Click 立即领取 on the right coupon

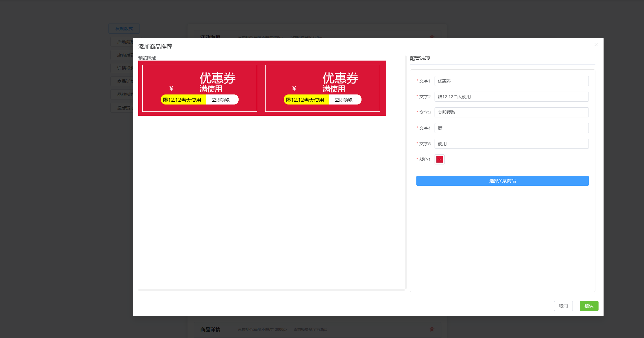[x=344, y=100]
